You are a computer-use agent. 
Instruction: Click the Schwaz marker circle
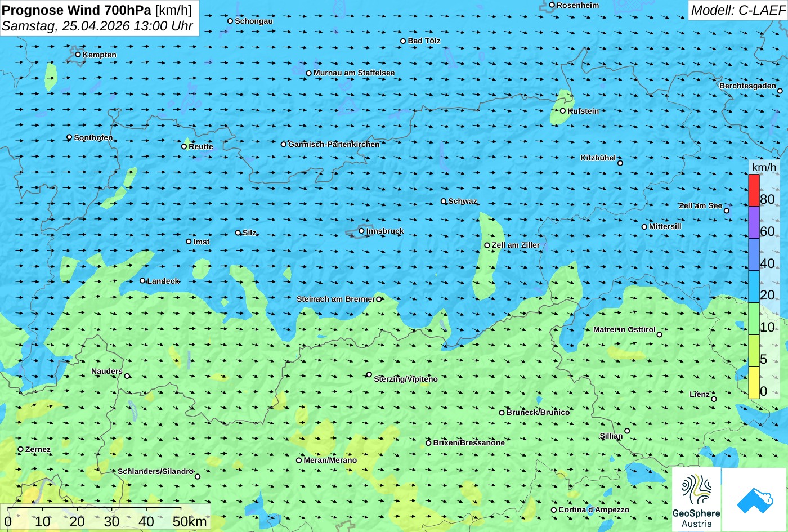(443, 201)
